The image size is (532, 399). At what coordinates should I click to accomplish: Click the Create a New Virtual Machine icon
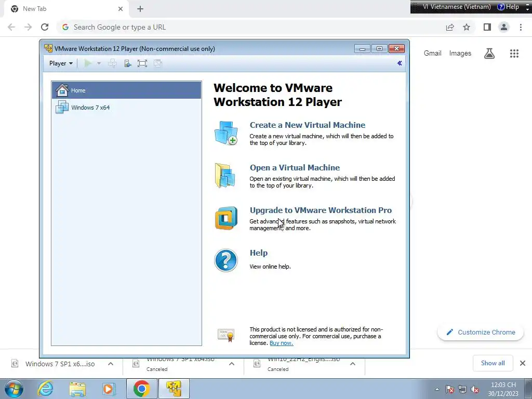pyautogui.click(x=226, y=133)
